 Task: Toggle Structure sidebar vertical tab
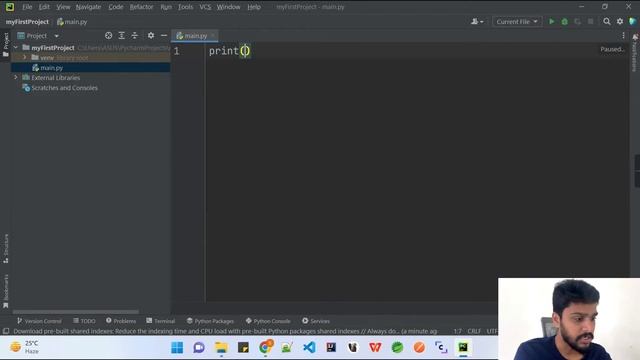pyautogui.click(x=6, y=248)
